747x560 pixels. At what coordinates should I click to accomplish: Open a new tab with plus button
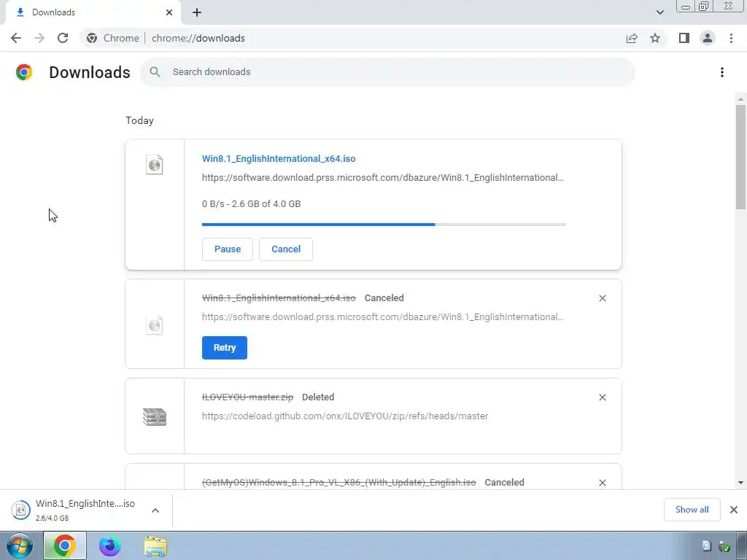(197, 12)
